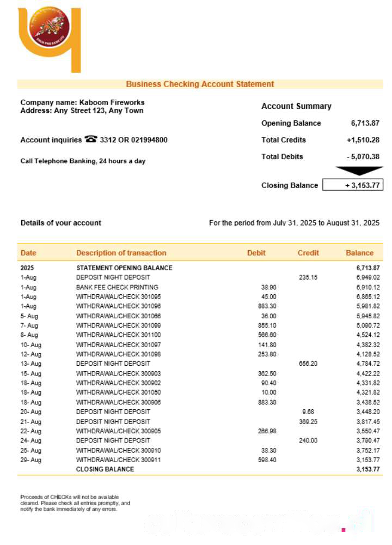Image resolution: width=392 pixels, height=545 pixels.
Task: Click the telephone icon beside Account inquiries
Action: 90,140
